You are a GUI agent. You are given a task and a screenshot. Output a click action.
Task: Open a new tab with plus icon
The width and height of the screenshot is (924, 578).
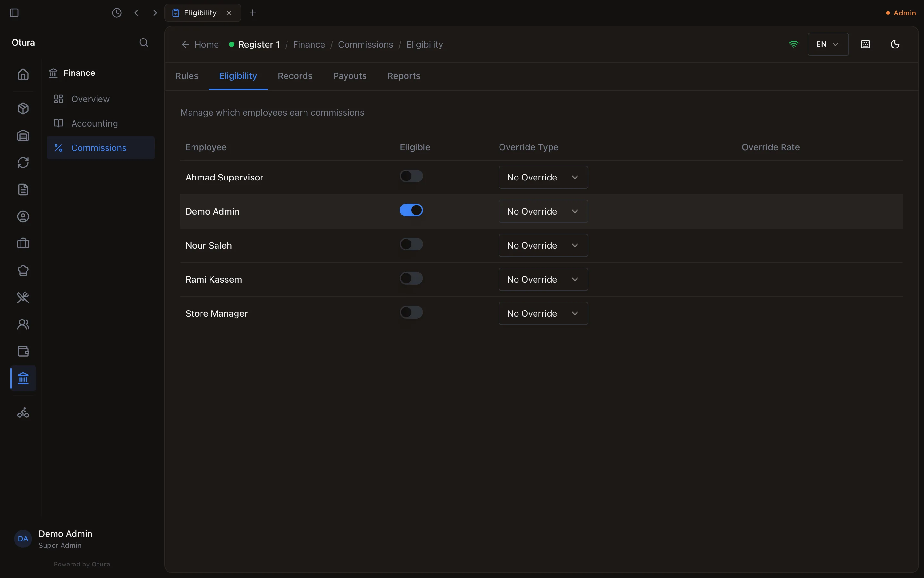click(x=253, y=13)
